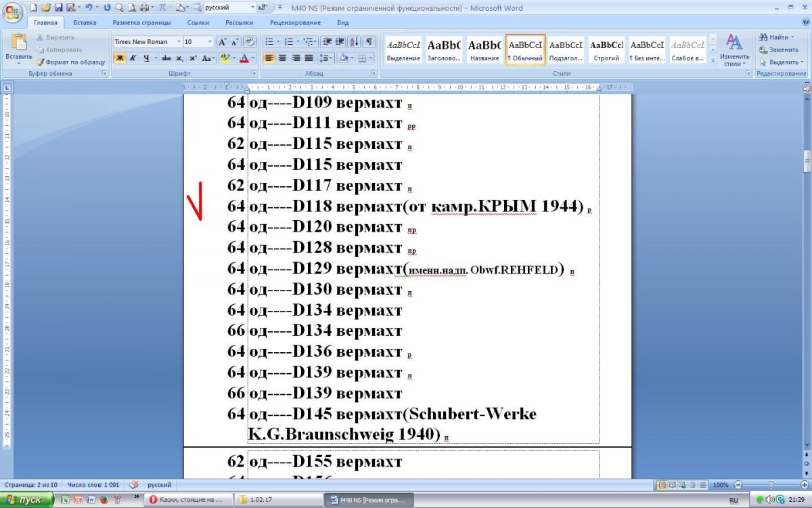Open the font size dropdown showing 10
The image size is (812, 508).
[209, 41]
